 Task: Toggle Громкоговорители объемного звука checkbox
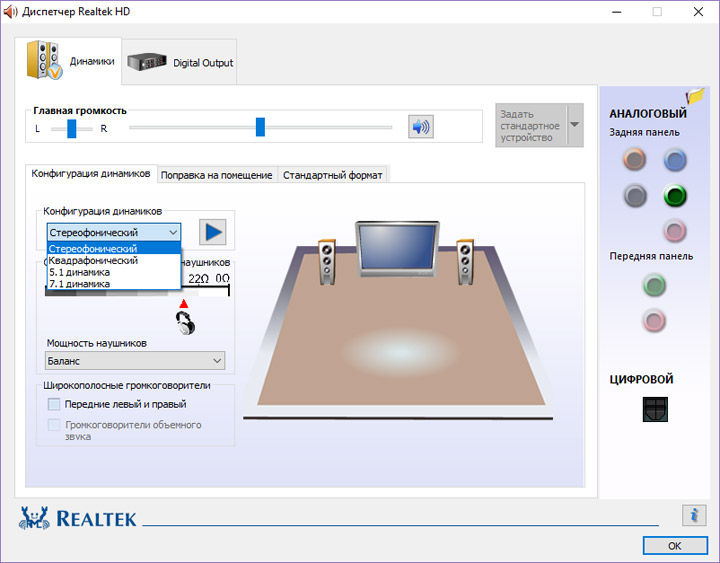pyautogui.click(x=54, y=425)
